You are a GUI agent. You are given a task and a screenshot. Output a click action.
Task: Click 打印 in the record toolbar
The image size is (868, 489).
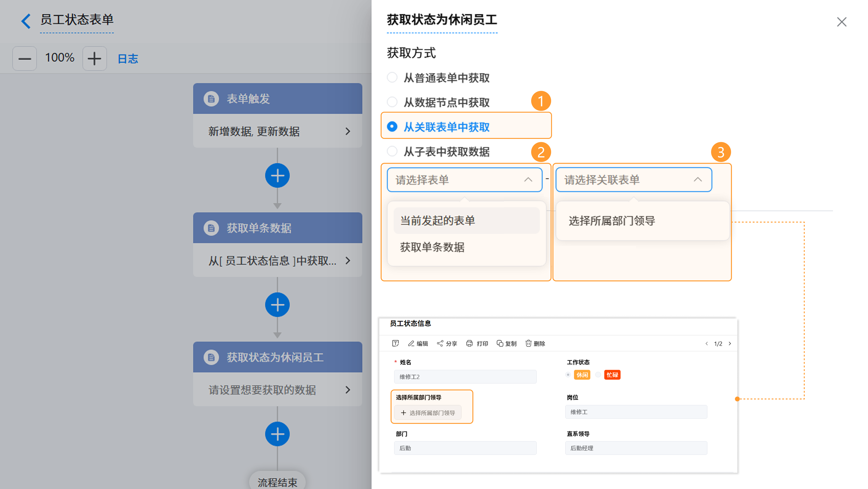477,343
